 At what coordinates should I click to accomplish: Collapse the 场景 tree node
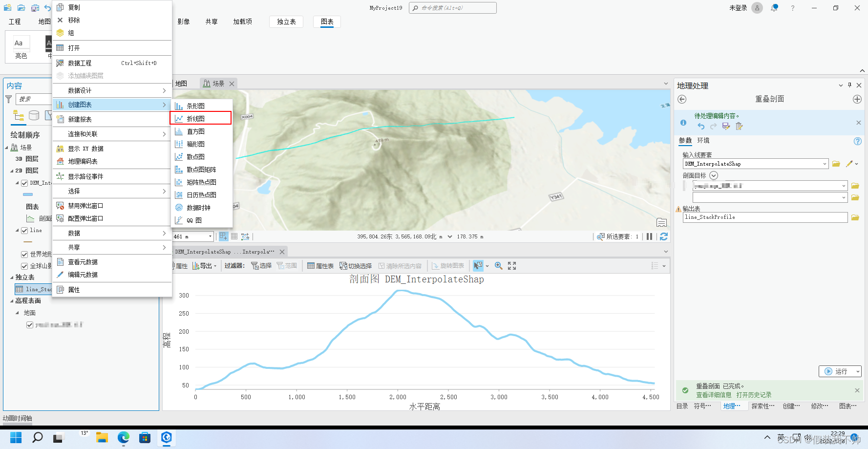(x=7, y=148)
